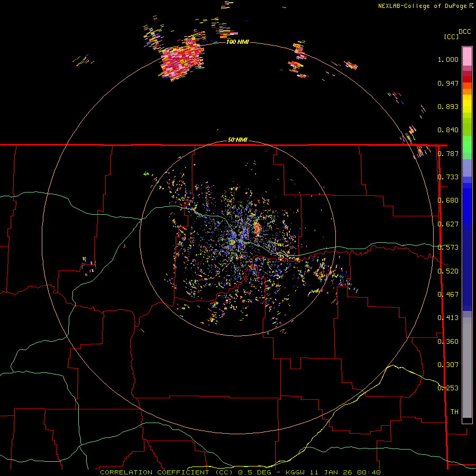Click the 0.733 scale value

tap(448, 177)
